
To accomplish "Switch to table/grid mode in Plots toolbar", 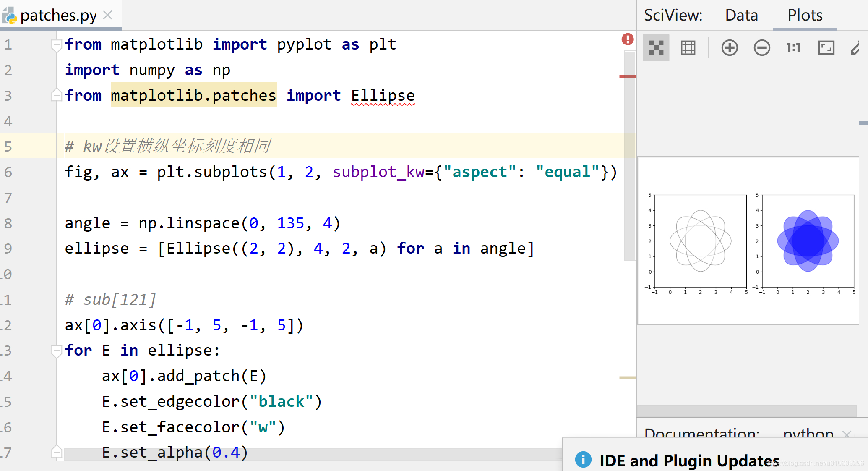I will click(688, 47).
